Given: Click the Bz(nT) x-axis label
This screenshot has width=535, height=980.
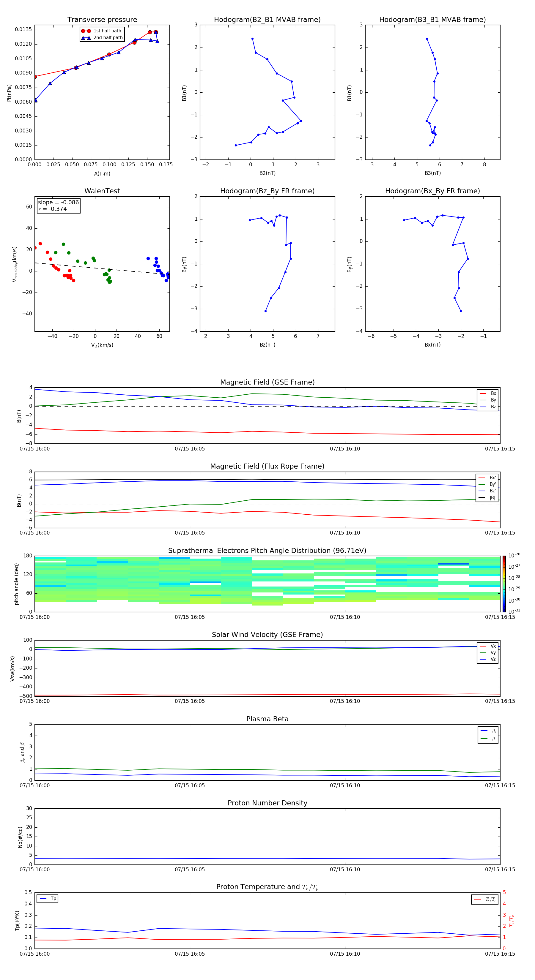Looking at the screenshot, I should coord(267,345).
